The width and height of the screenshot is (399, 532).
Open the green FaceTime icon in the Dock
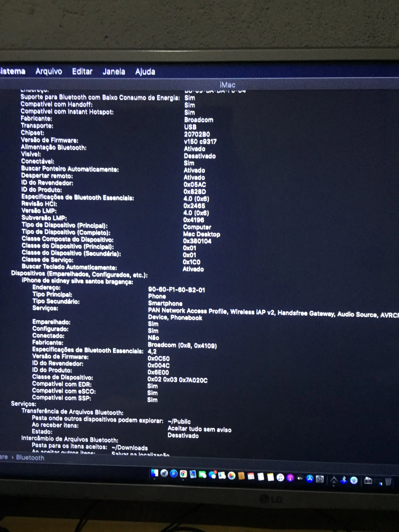pyautogui.click(x=203, y=475)
